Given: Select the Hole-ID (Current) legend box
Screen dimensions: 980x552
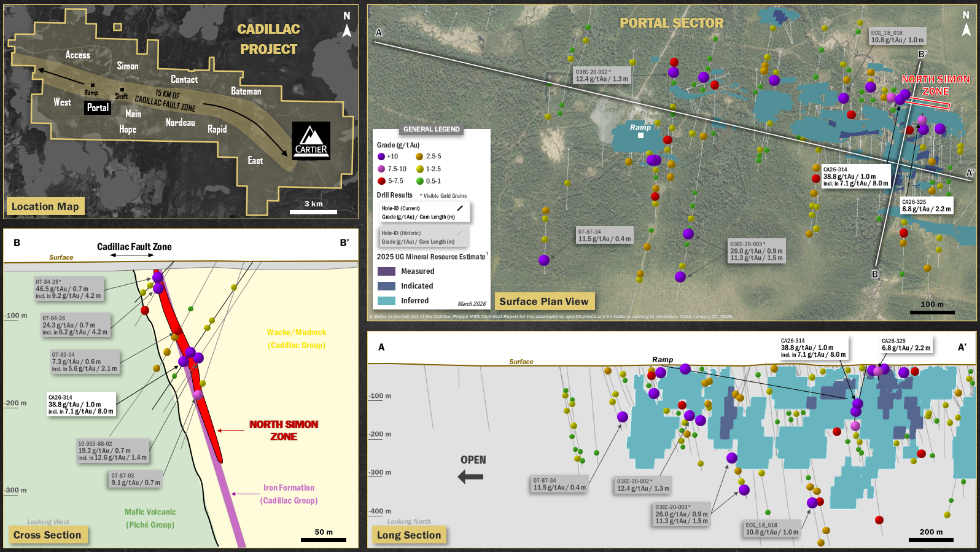Looking at the screenshot, I should pyautogui.click(x=424, y=212).
